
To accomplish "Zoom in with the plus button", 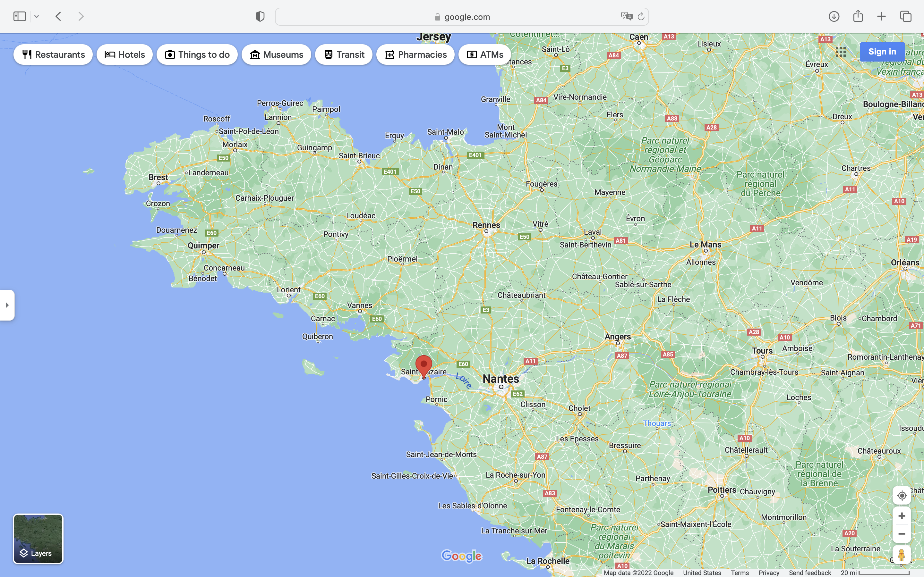I will [902, 516].
